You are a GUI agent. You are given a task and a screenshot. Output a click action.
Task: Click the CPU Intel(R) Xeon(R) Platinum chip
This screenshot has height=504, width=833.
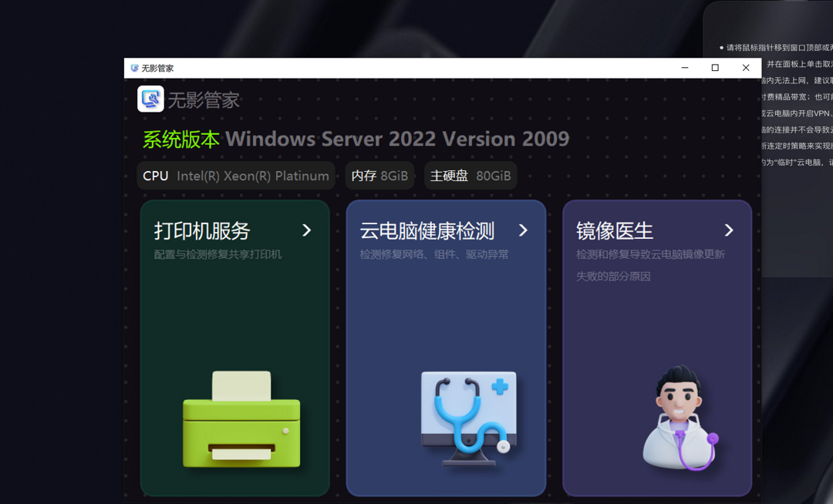tap(236, 176)
